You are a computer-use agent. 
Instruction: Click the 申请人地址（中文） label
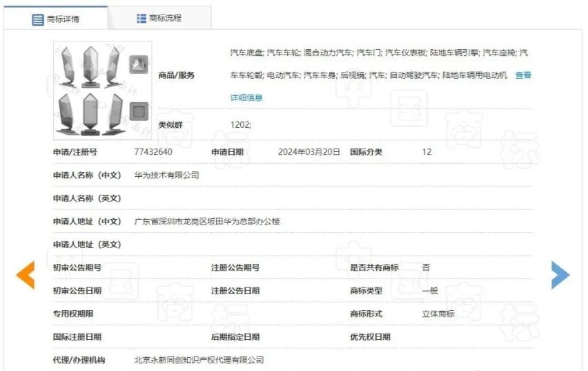coord(87,221)
